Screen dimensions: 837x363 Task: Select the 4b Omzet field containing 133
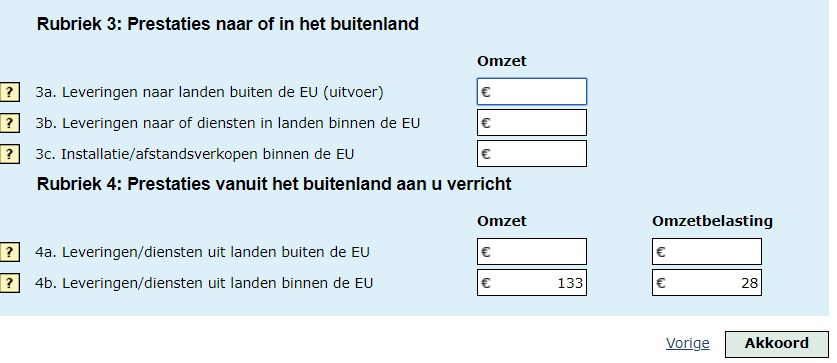(x=532, y=282)
